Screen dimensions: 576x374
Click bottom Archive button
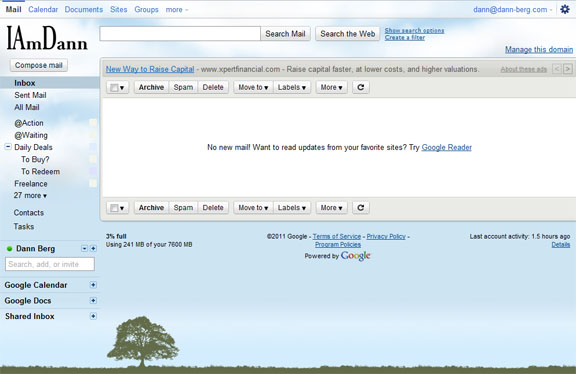point(151,208)
